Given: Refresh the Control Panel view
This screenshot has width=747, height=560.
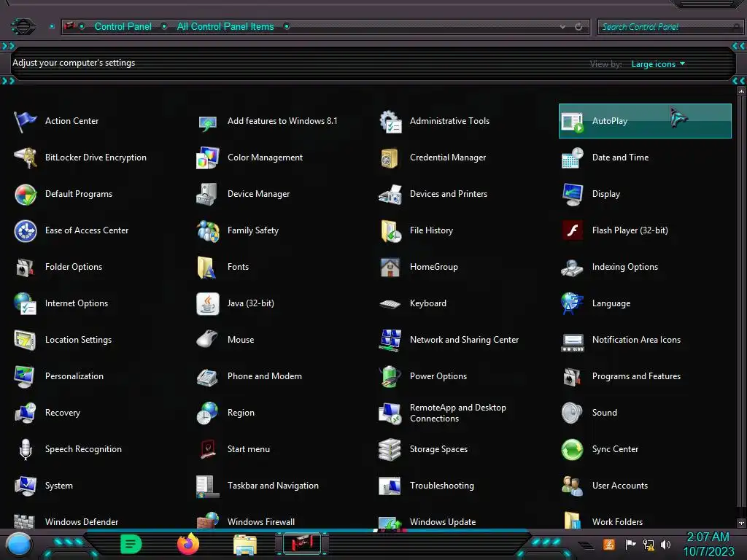Looking at the screenshot, I should [x=578, y=27].
